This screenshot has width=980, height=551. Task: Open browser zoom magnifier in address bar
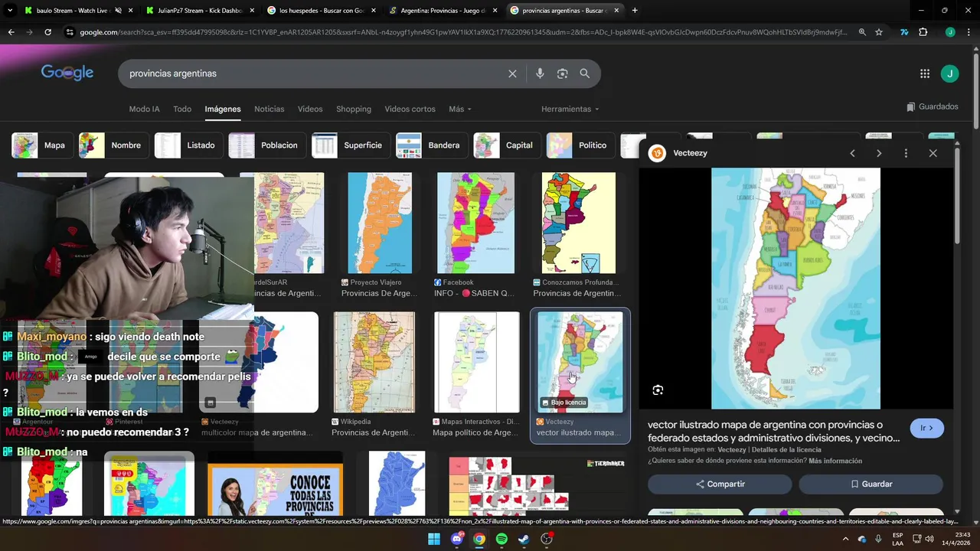[862, 32]
